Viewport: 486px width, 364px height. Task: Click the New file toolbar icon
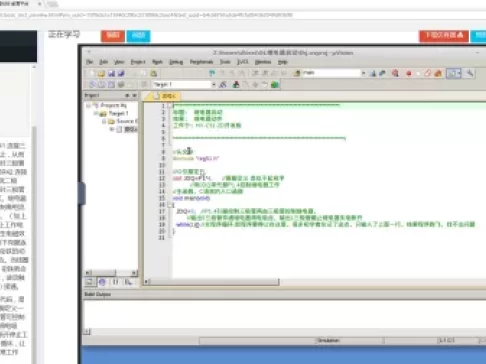92,73
